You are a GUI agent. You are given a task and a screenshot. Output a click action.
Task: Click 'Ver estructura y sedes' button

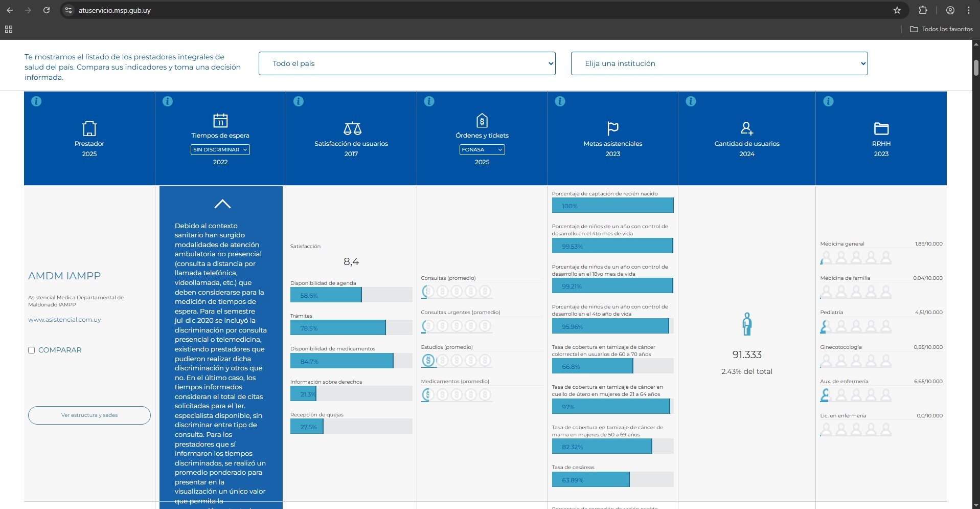pos(89,415)
